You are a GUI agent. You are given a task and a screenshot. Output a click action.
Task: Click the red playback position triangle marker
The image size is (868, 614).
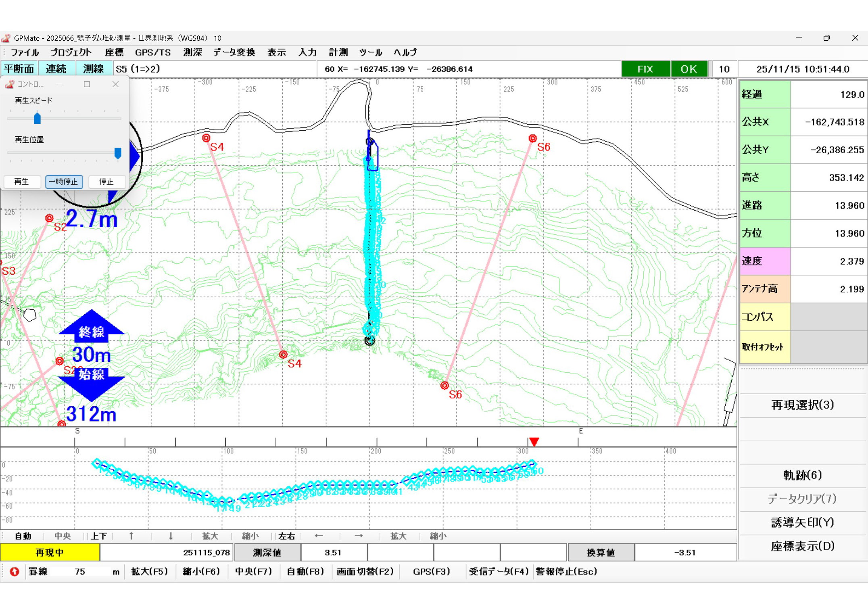[534, 442]
